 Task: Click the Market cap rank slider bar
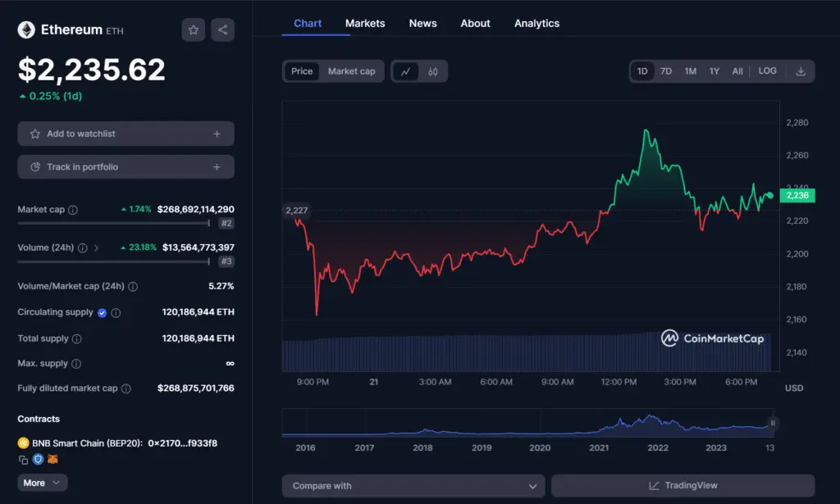pyautogui.click(x=115, y=223)
